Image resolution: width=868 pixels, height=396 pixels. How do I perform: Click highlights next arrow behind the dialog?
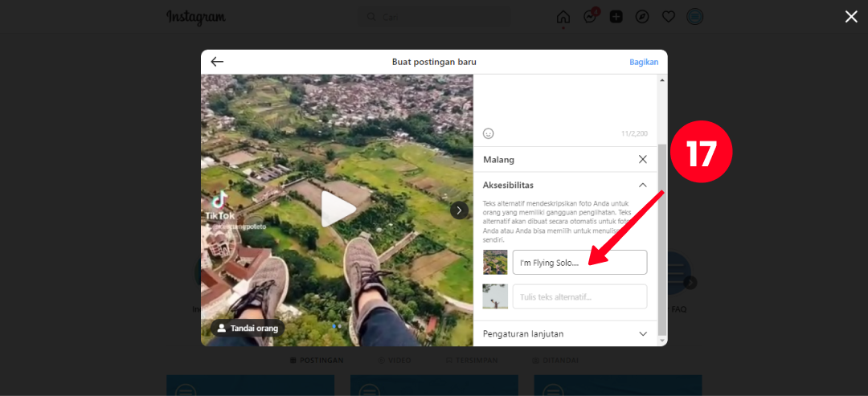coord(690,283)
